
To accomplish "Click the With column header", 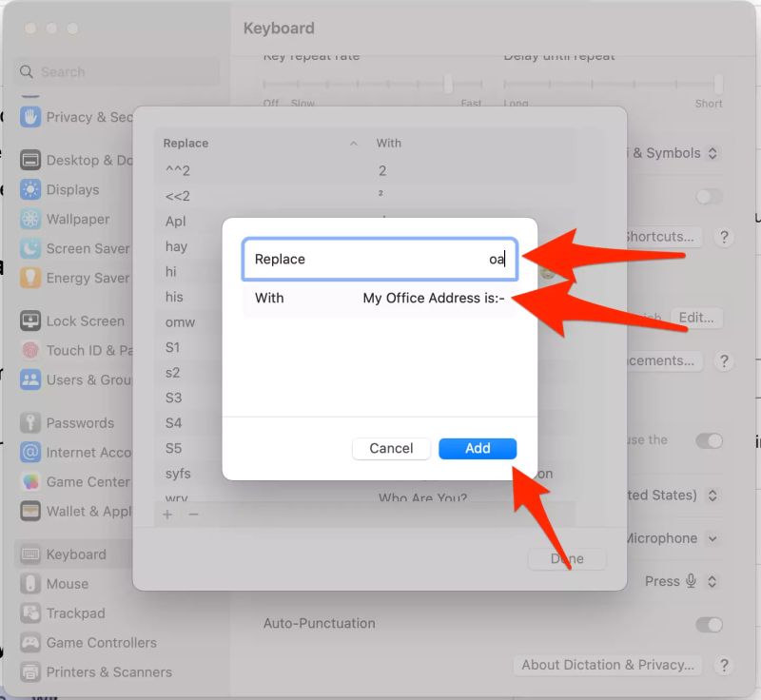I will [x=389, y=143].
